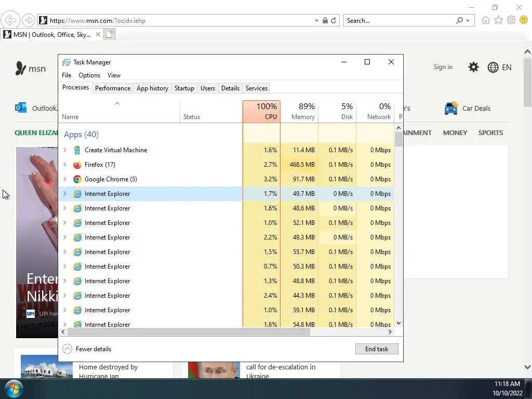Sort processes by Memory column header

click(299, 111)
